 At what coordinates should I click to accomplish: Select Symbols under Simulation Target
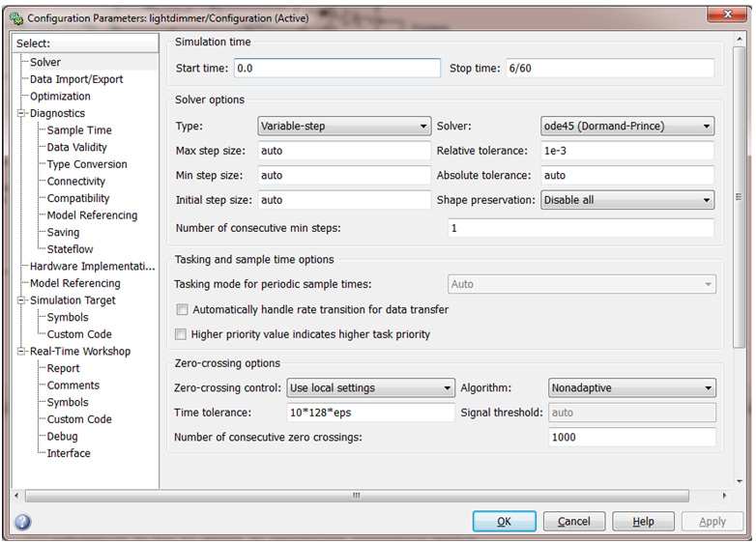tap(68, 318)
